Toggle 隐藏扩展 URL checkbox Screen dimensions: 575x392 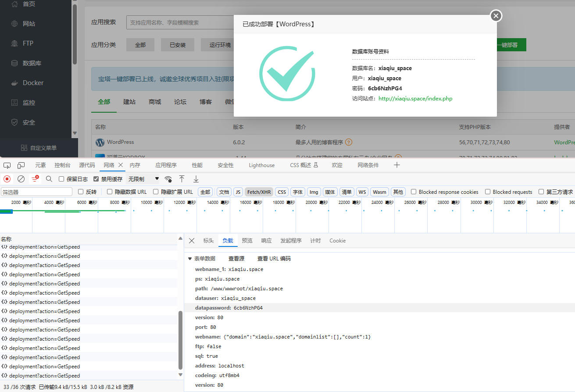(156, 192)
